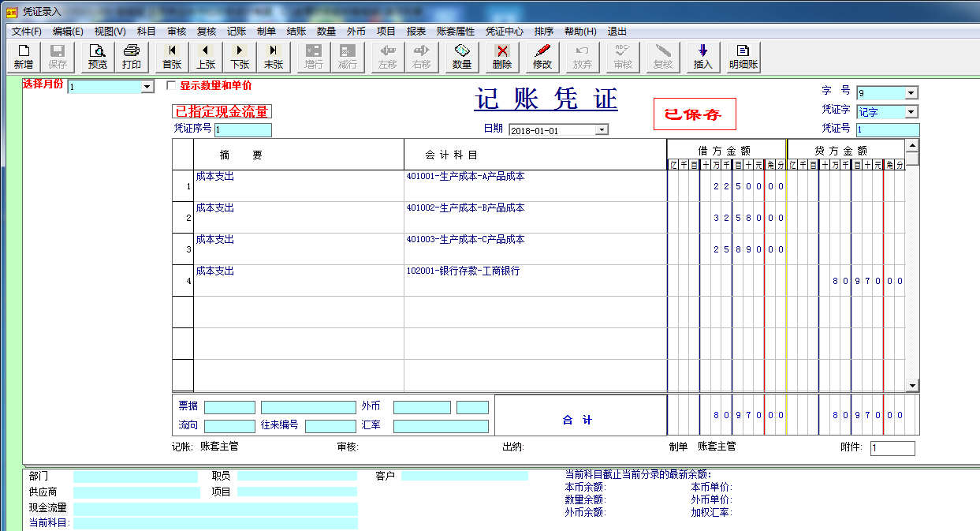Select account 401003-生产成本-C产品成本
The image size is (980, 531).
click(465, 240)
